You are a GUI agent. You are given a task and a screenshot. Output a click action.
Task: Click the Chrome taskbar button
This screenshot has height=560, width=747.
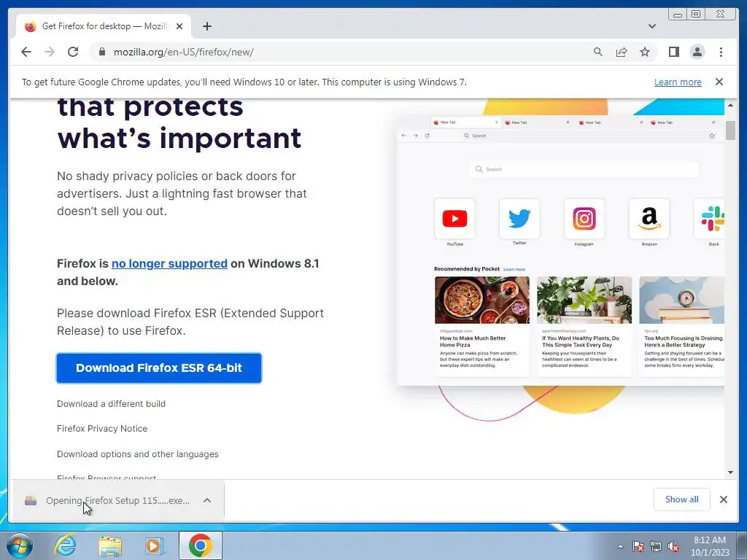[x=200, y=545]
